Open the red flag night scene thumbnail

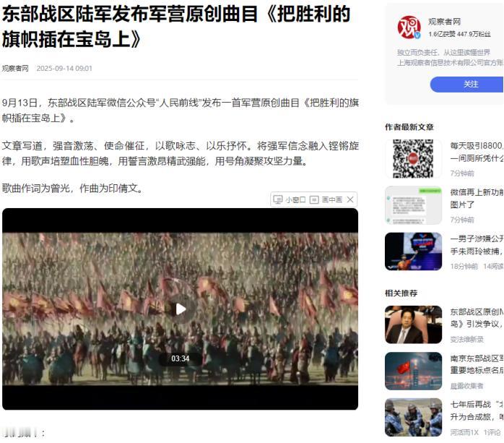[x=413, y=371]
